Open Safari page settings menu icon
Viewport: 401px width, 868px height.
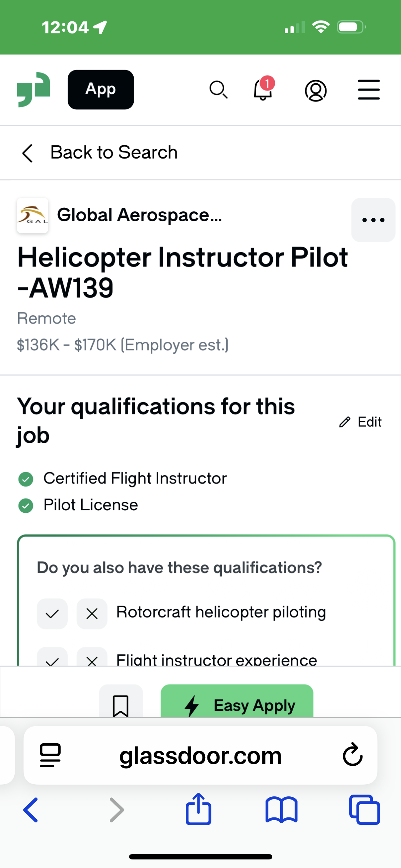point(50,755)
